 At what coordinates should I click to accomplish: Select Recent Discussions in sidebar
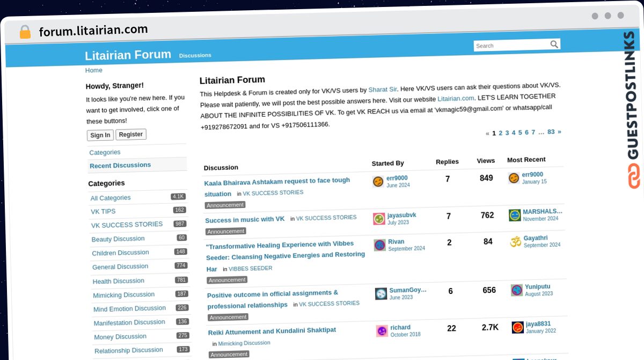(120, 165)
